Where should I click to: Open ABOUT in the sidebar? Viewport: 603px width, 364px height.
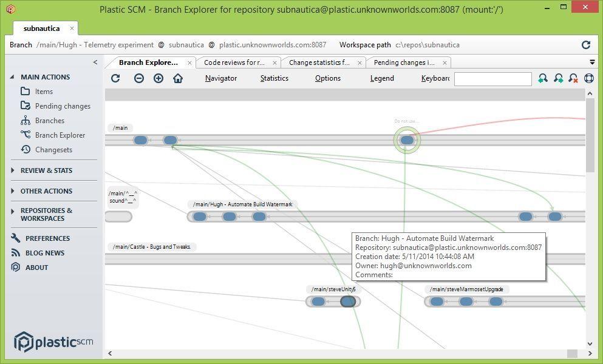pos(36,268)
